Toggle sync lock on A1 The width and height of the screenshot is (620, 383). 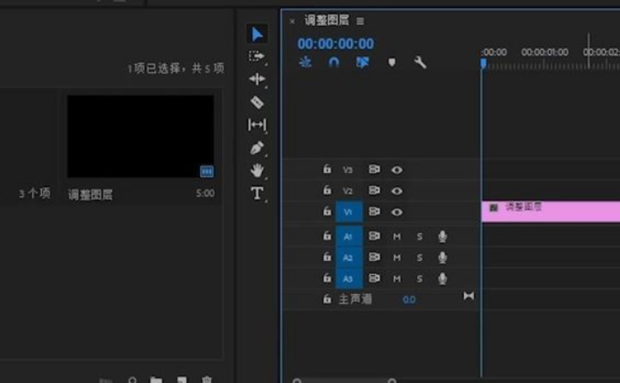pos(374,236)
